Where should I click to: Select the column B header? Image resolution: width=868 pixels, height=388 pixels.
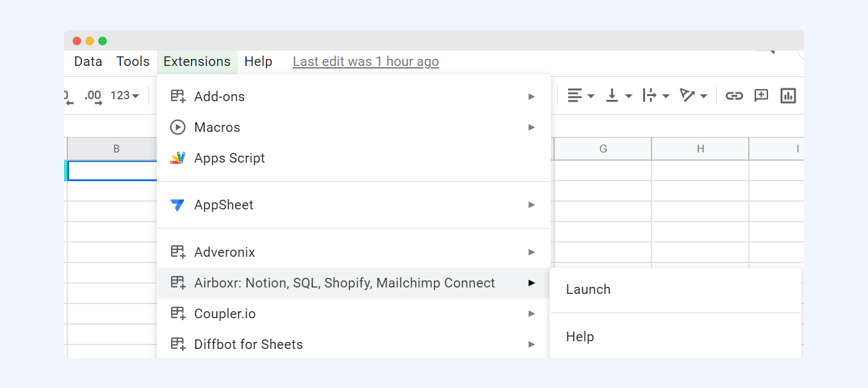pos(112,149)
